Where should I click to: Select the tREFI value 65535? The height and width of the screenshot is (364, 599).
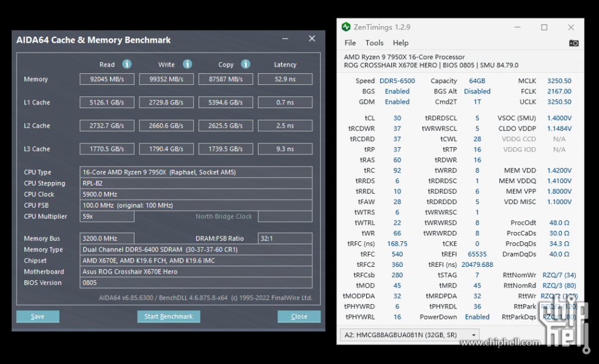pos(477,254)
